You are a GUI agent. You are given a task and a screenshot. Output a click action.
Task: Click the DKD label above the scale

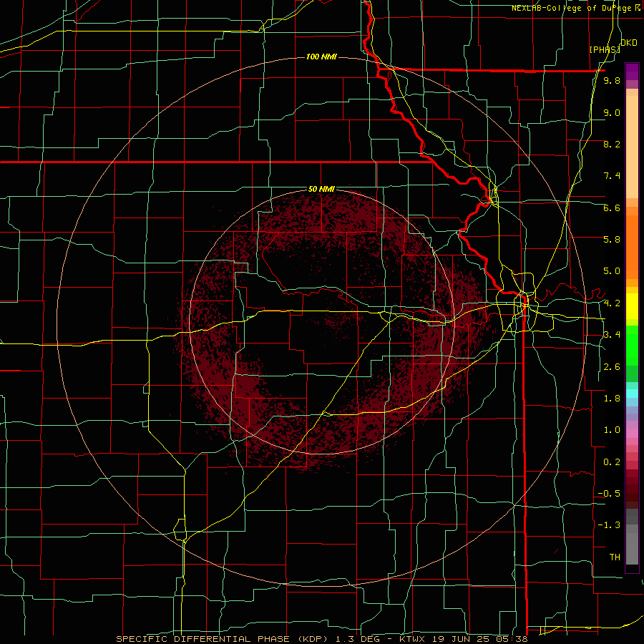click(629, 43)
